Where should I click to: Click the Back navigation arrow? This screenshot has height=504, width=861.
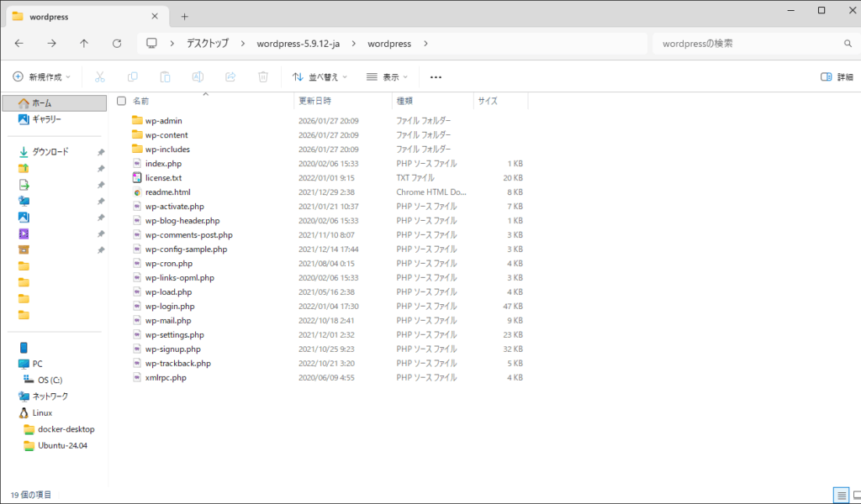coord(18,44)
